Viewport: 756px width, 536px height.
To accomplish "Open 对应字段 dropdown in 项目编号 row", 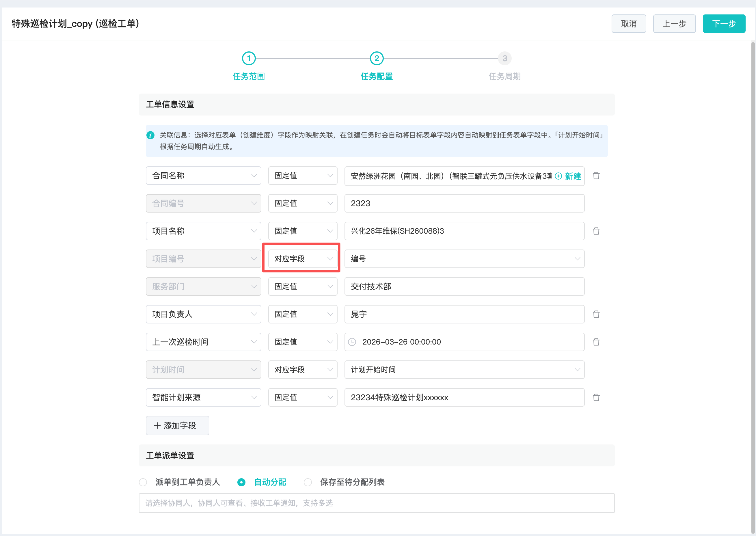I will click(303, 259).
